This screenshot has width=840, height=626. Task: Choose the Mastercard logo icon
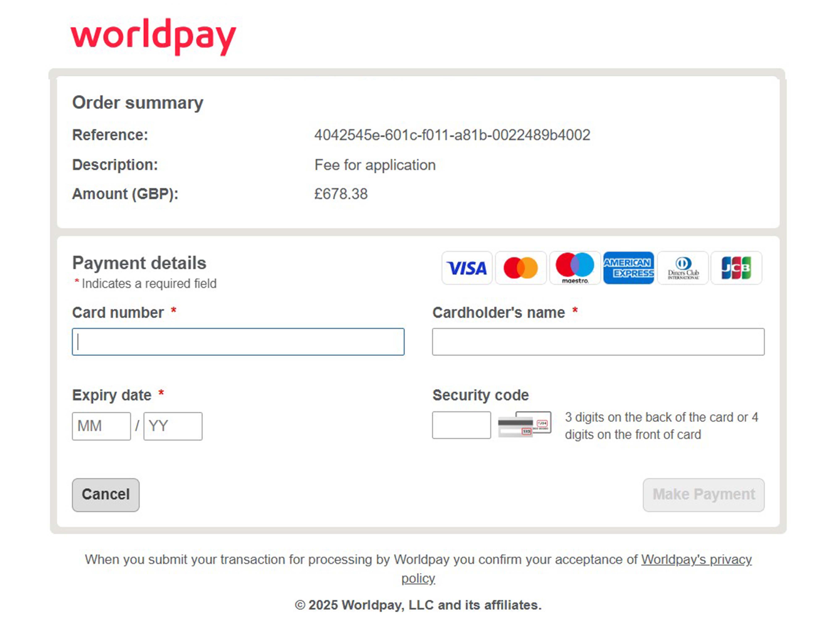(x=521, y=268)
